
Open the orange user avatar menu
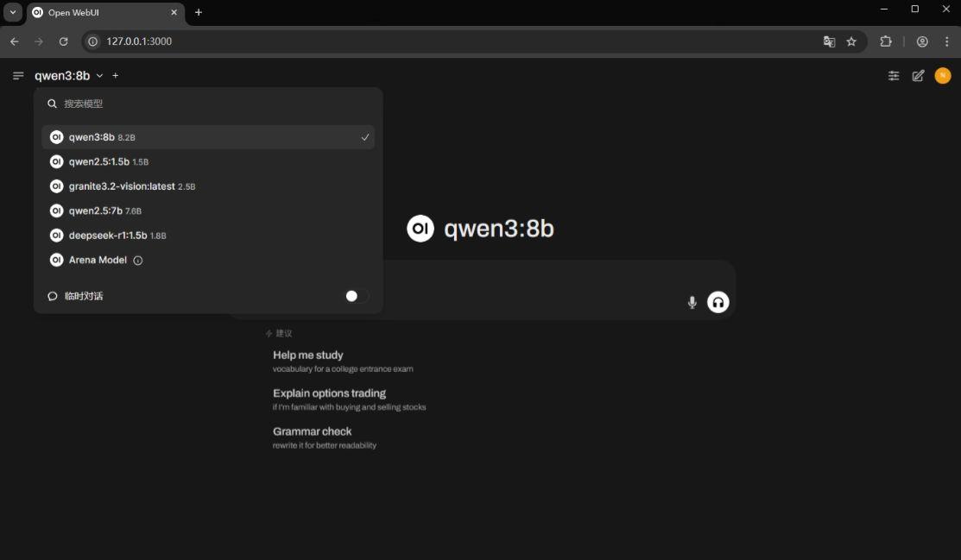(942, 76)
